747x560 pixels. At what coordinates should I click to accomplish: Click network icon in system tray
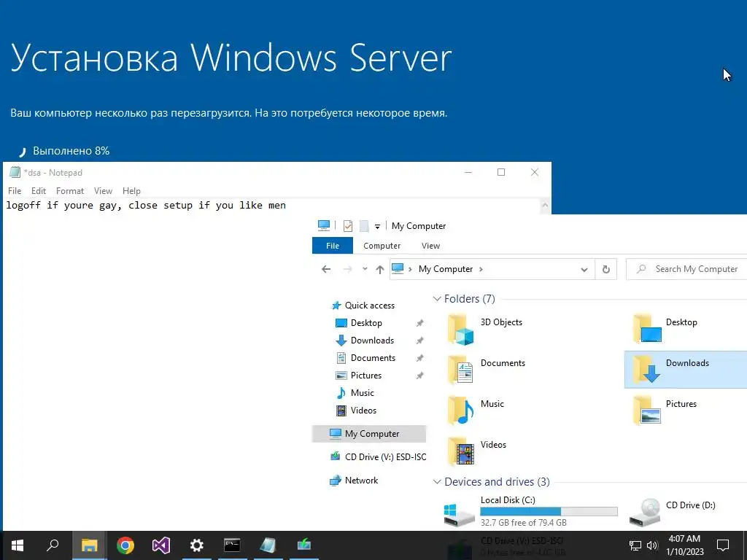(x=635, y=545)
